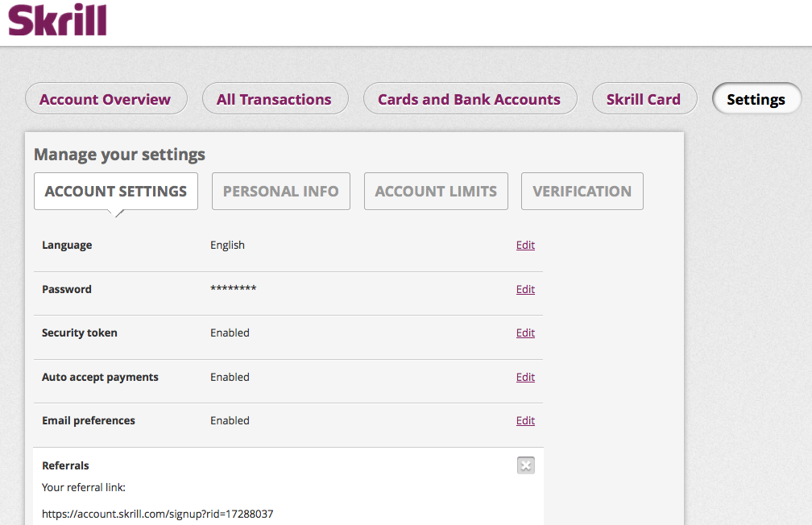The height and width of the screenshot is (525, 812).
Task: Edit the Password setting
Action: point(525,289)
